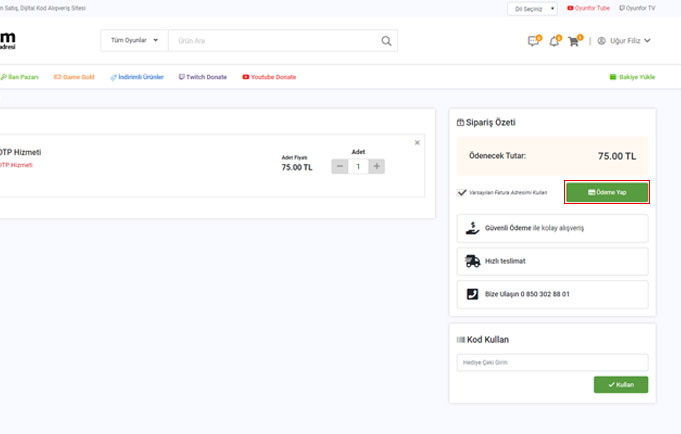Open the messages chat icon

click(533, 41)
